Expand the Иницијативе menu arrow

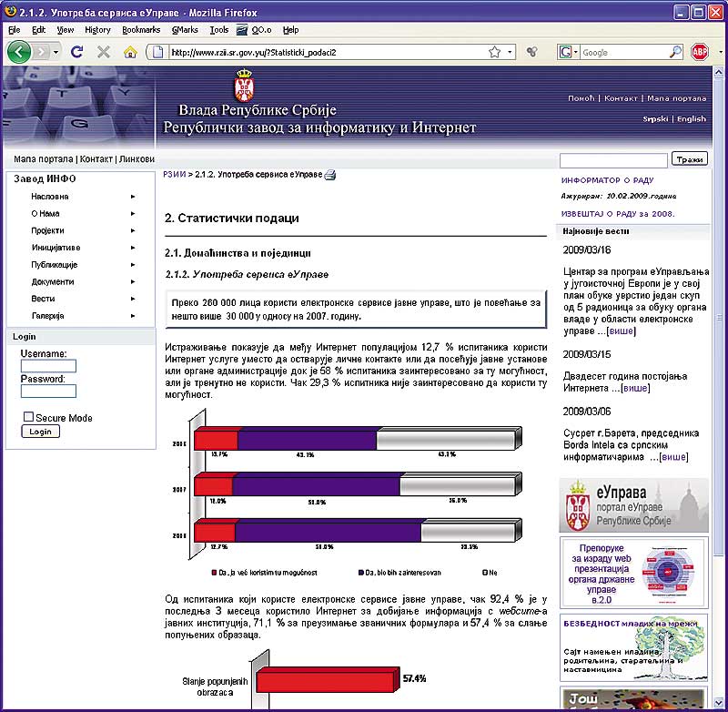[x=133, y=248]
